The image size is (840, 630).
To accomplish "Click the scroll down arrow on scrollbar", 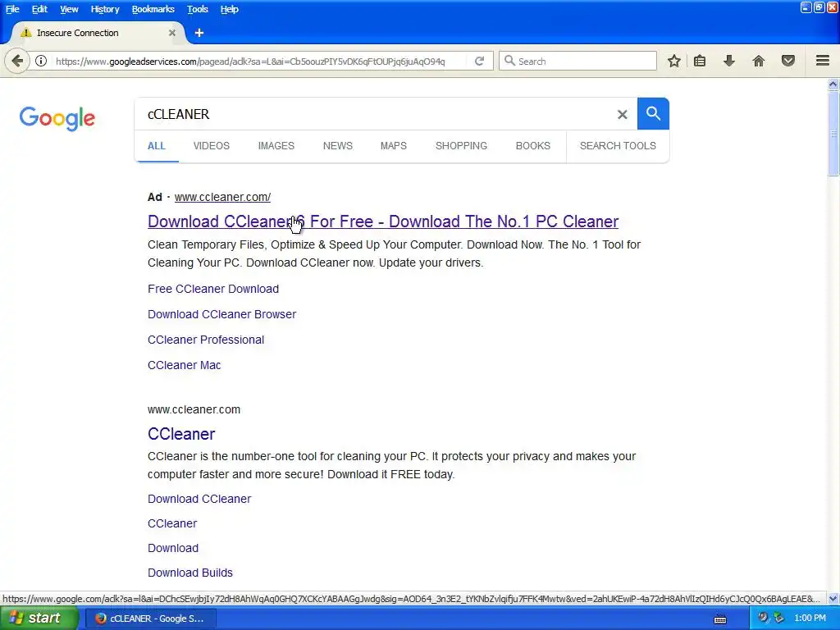I will [x=833, y=598].
